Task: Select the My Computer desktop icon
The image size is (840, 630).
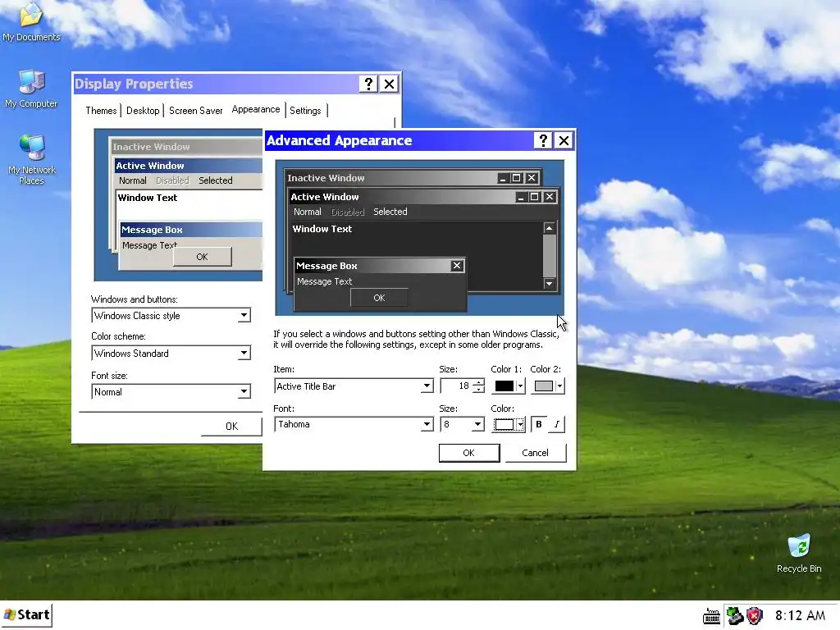Action: tap(31, 89)
